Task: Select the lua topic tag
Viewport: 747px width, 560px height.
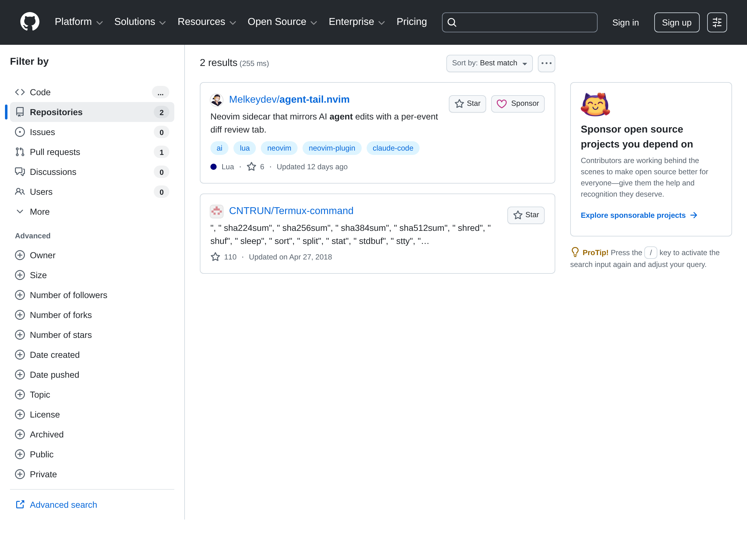Action: pos(245,148)
